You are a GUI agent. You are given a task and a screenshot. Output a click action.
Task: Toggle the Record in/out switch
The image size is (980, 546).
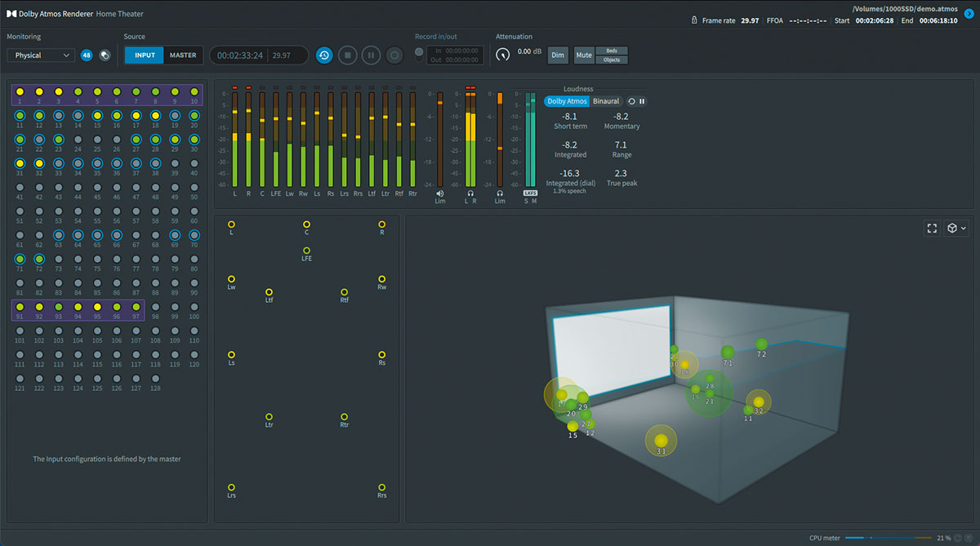pyautogui.click(x=420, y=55)
